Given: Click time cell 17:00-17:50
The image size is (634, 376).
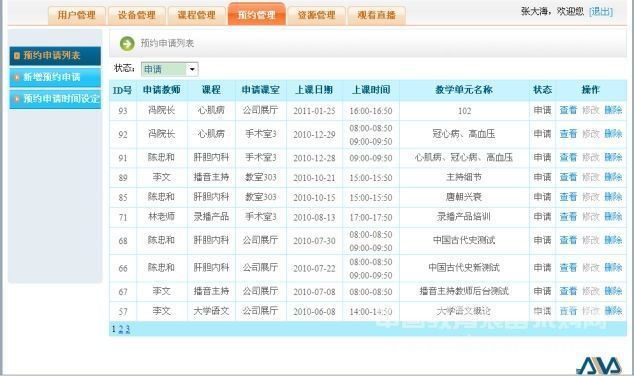Looking at the screenshot, I should pyautogui.click(x=371, y=217).
